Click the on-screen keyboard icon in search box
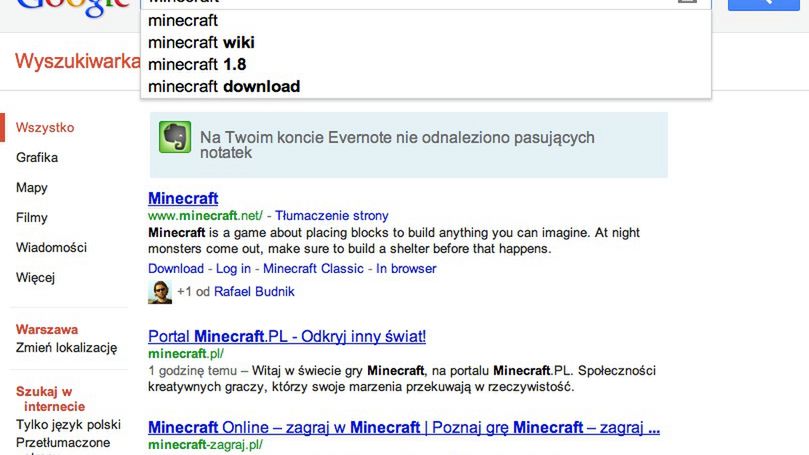Image resolution: width=809 pixels, height=455 pixels. pos(687,2)
